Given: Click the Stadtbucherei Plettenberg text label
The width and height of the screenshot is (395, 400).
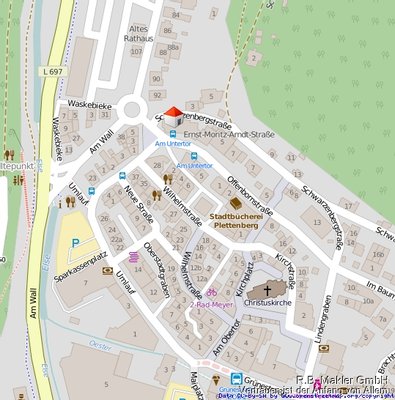Looking at the screenshot, I should point(236,221).
